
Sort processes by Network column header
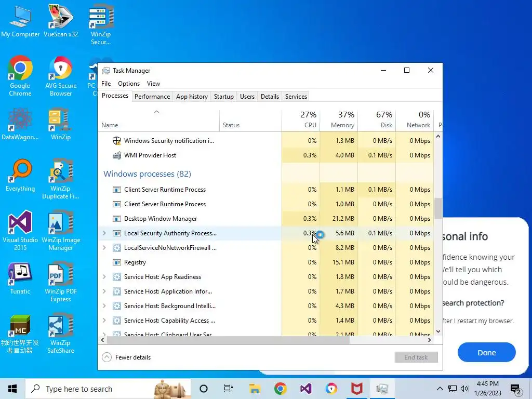coord(415,120)
